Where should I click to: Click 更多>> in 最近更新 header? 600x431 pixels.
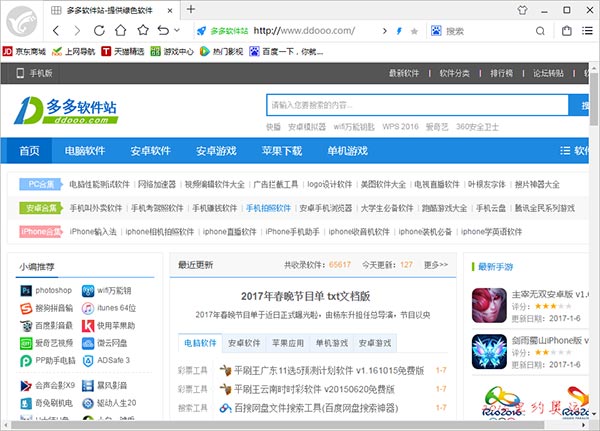[x=435, y=264]
